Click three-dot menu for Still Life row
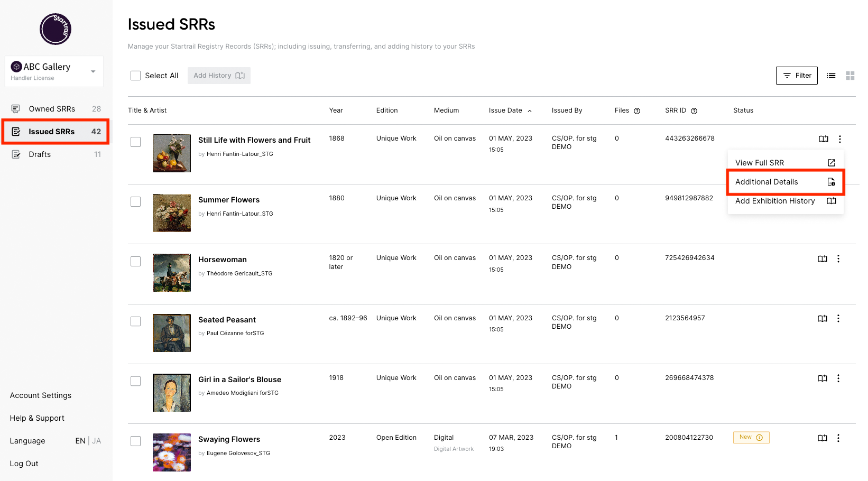The image size is (868, 481). pos(840,139)
